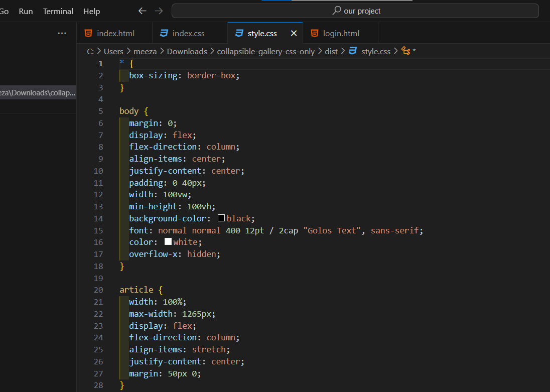Click the HTML file icon on the index.html tab
Screen dimensions: 550x392
[x=88, y=33]
